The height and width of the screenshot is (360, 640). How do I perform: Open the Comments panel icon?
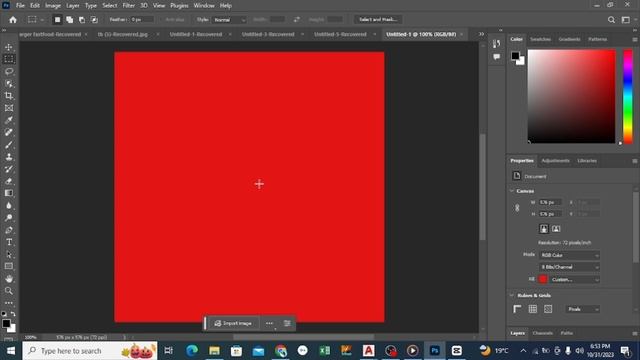pos(496,57)
